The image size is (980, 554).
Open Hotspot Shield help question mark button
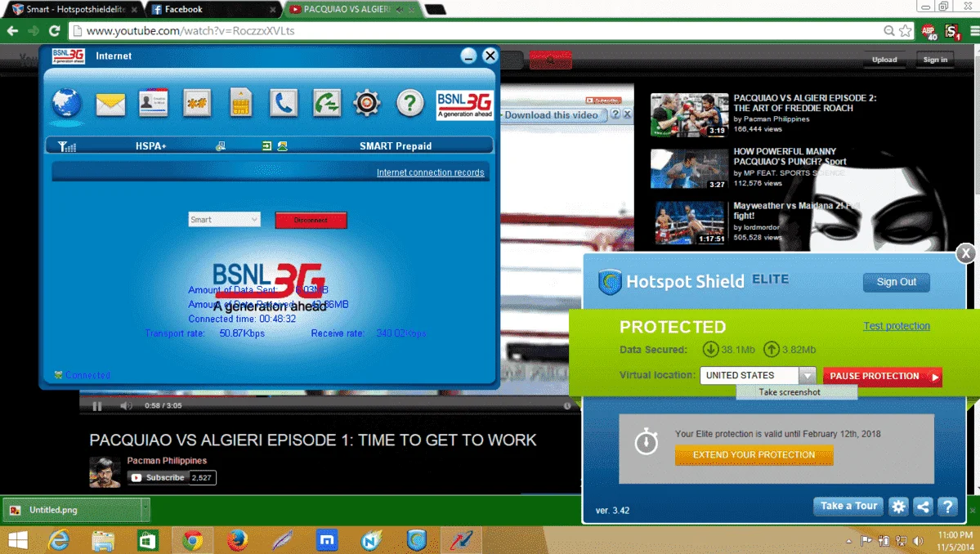pos(947,507)
